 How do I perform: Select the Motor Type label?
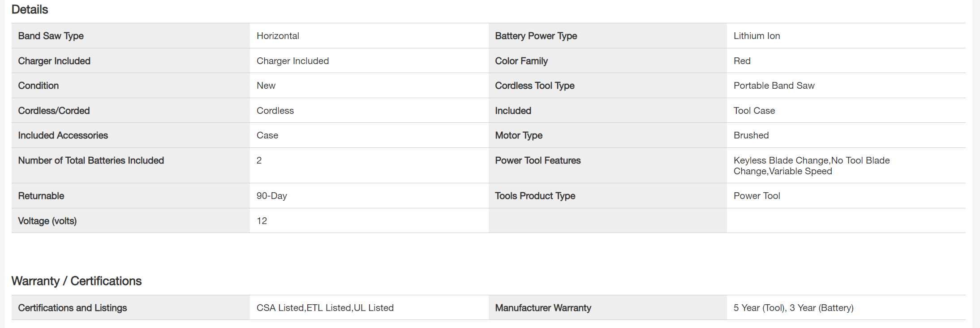pos(518,135)
